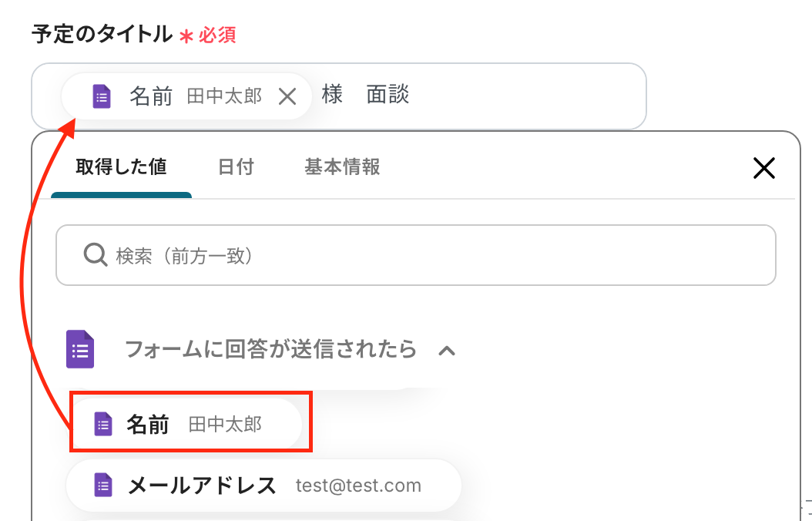Viewport: 812px width, 521px height.
Task: Click the magnifier search icon
Action: (x=95, y=255)
